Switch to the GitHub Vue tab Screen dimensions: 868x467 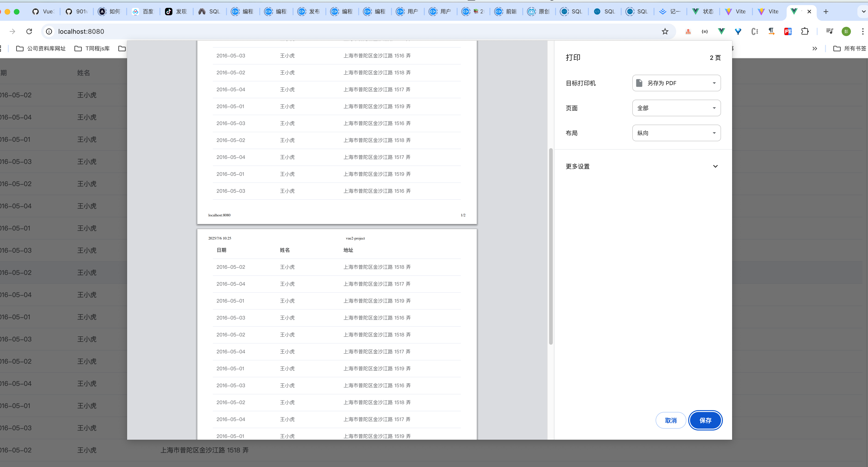point(43,12)
